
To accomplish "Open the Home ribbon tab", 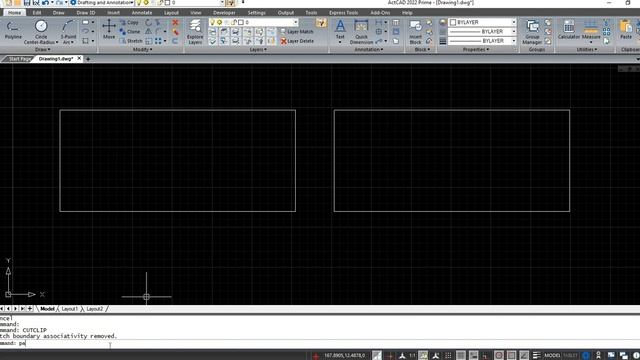I will (14, 13).
